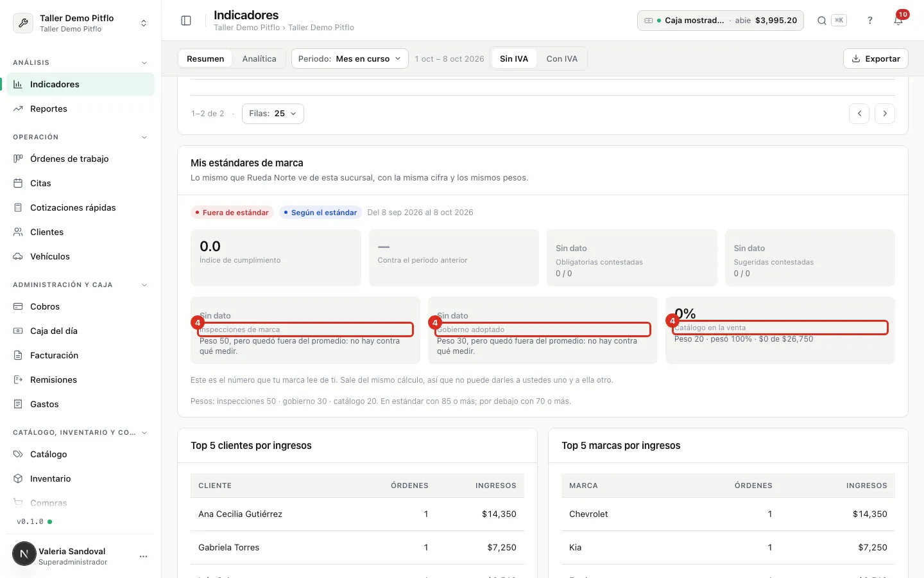Click the Clientes people icon
The width and height of the screenshot is (924, 578).
pyautogui.click(x=18, y=232)
